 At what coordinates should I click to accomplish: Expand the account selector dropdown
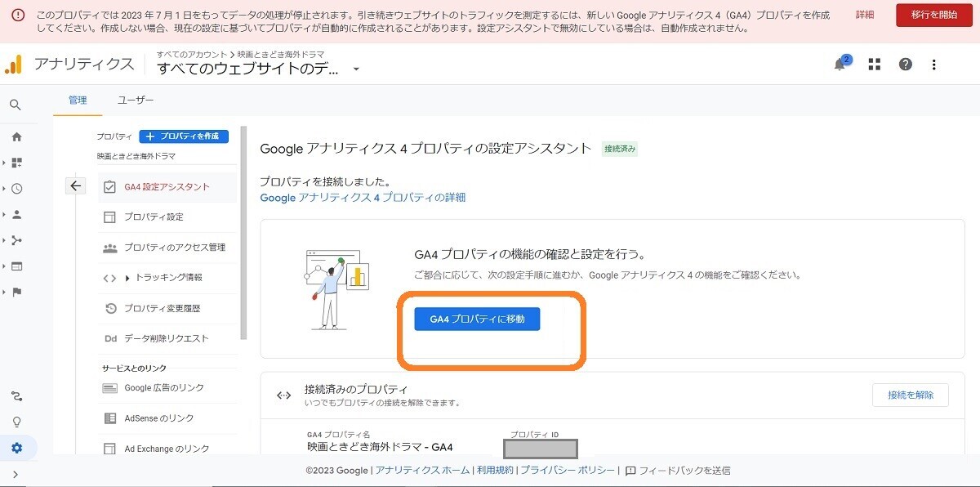click(355, 69)
